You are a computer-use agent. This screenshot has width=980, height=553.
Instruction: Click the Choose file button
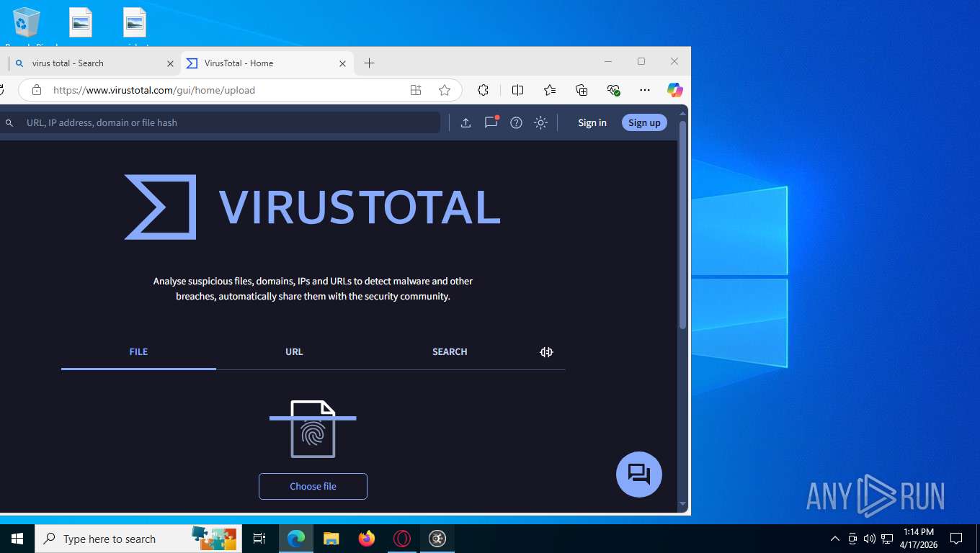point(313,486)
